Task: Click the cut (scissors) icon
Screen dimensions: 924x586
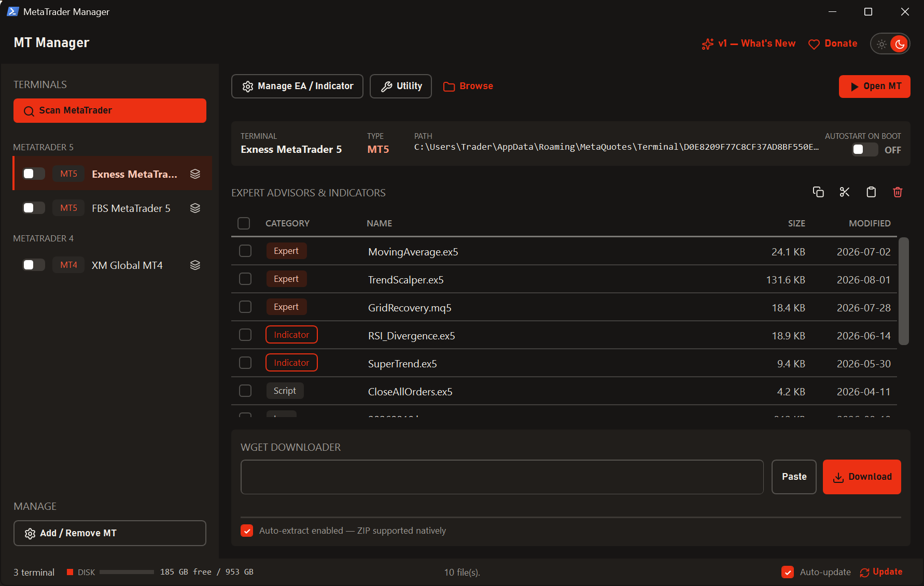Action: [845, 192]
